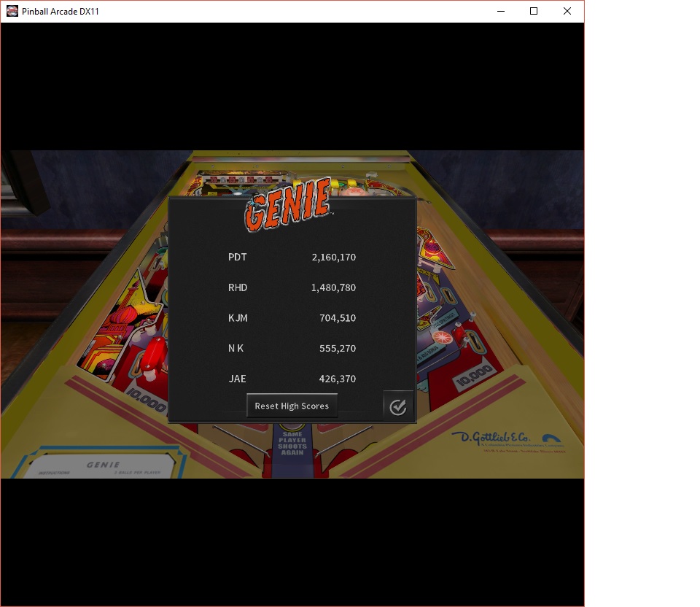This screenshot has width=700, height=607.
Task: Click the 555,270 score entry
Action: pyautogui.click(x=337, y=348)
